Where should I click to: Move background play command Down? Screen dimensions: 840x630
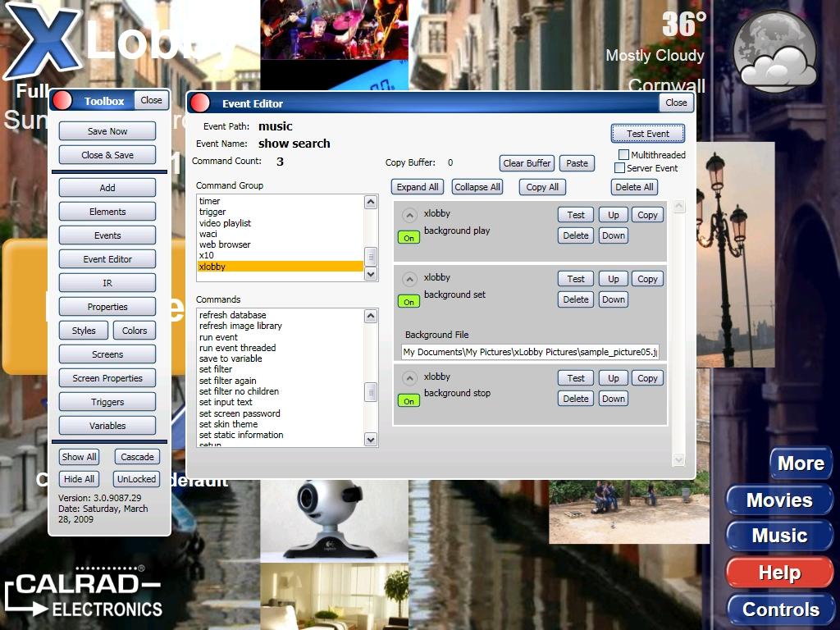[614, 235]
